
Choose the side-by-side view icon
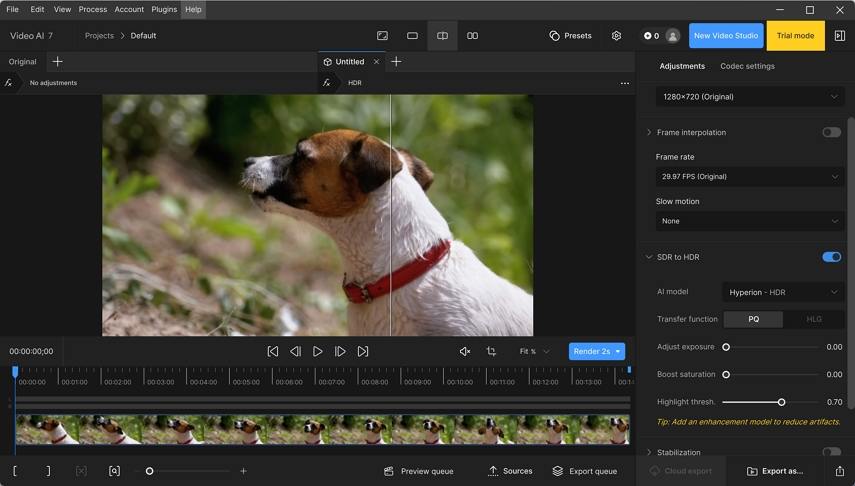pos(472,35)
